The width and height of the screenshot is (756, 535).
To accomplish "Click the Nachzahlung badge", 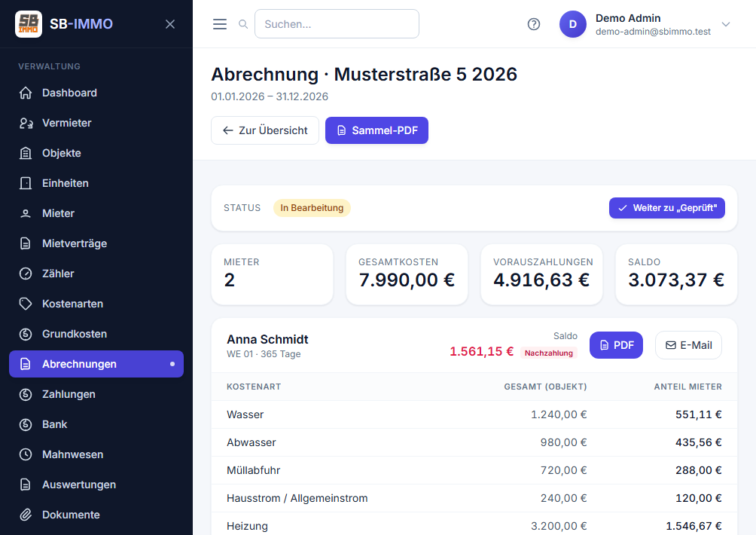I will click(x=549, y=353).
